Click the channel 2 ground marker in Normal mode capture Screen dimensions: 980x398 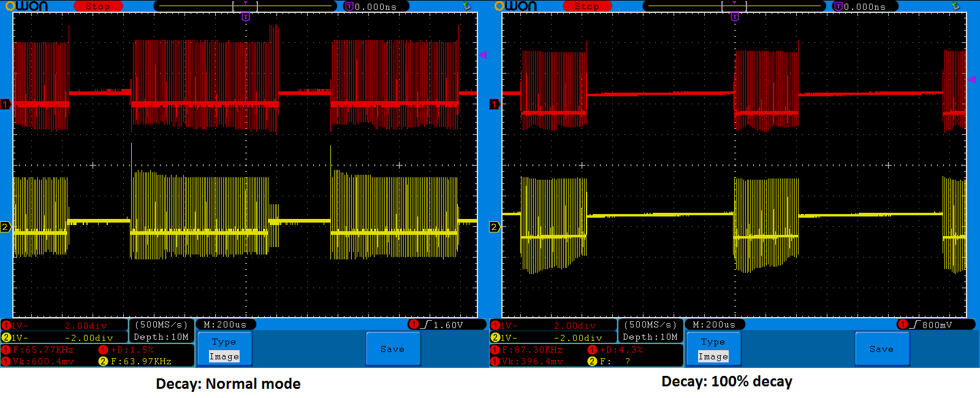(6, 228)
